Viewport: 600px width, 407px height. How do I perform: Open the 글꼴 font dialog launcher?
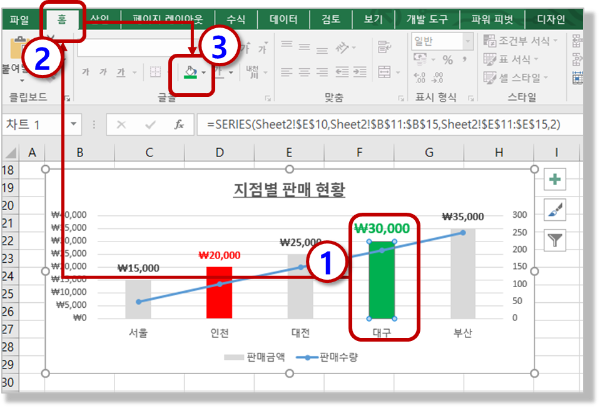pyautogui.click(x=268, y=99)
